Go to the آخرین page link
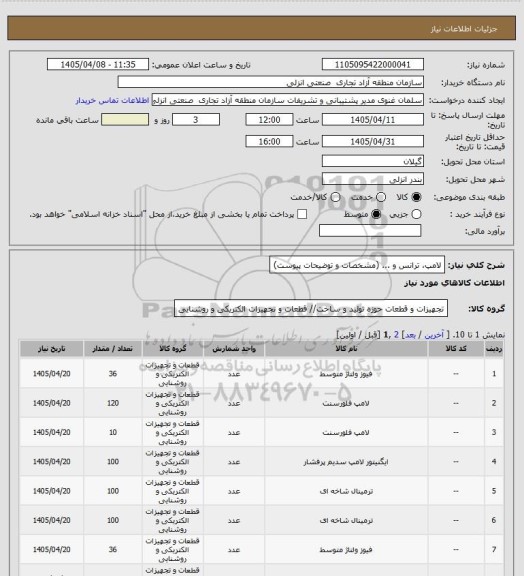 tap(434, 335)
